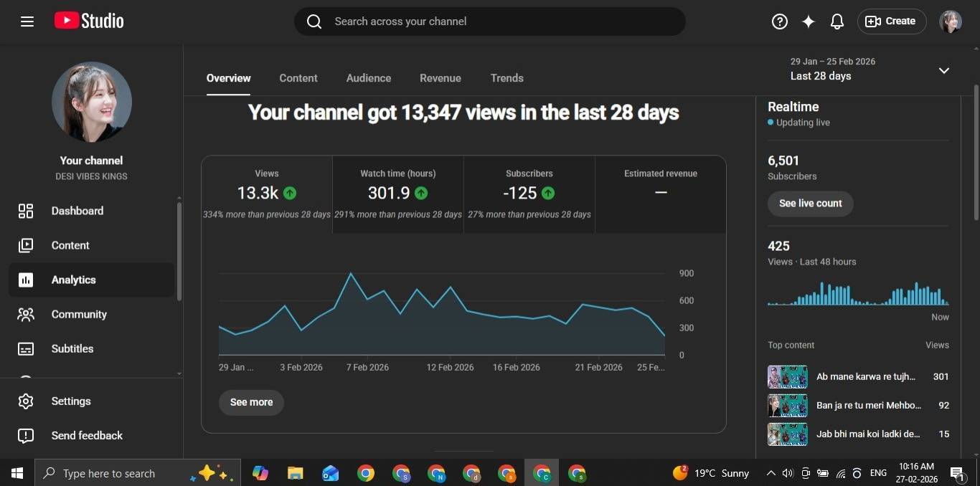Click the Create button
980x486 pixels.
click(x=892, y=22)
